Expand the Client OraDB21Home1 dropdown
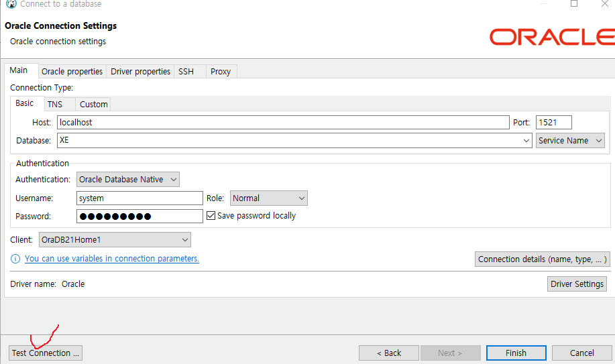The image size is (615, 364). [x=115, y=240]
